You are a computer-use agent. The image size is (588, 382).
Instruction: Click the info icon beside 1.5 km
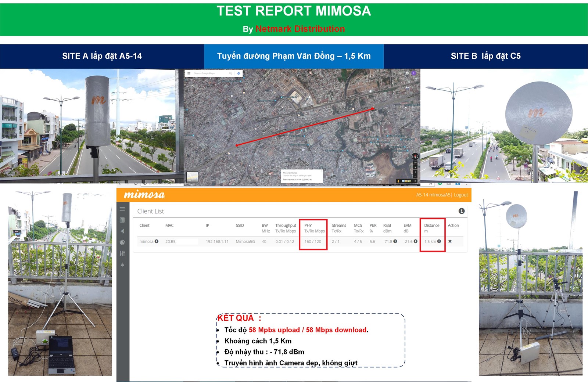[x=439, y=241]
